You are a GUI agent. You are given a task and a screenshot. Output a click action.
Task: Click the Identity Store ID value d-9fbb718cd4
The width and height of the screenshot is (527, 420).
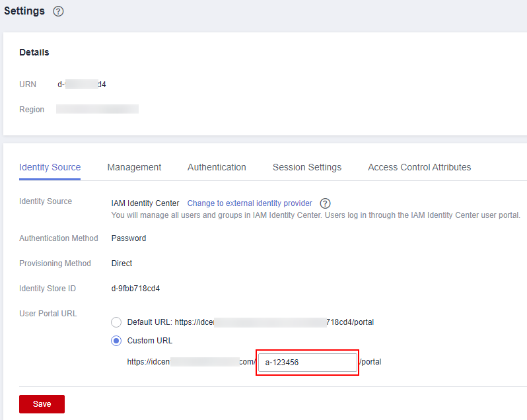coord(135,289)
